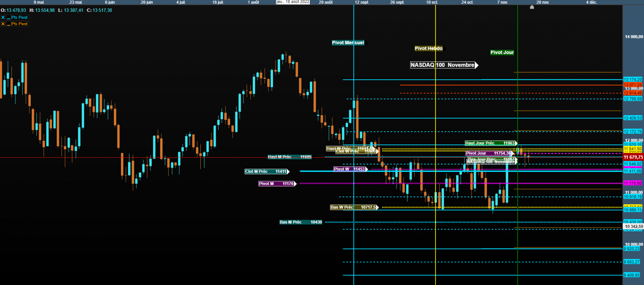Select the Pivot Hebdo label

coord(429,48)
